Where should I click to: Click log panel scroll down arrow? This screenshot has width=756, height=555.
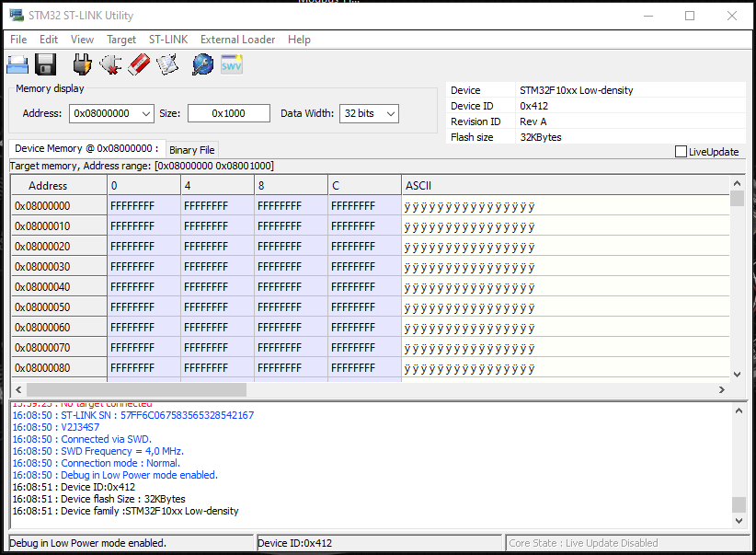point(739,520)
